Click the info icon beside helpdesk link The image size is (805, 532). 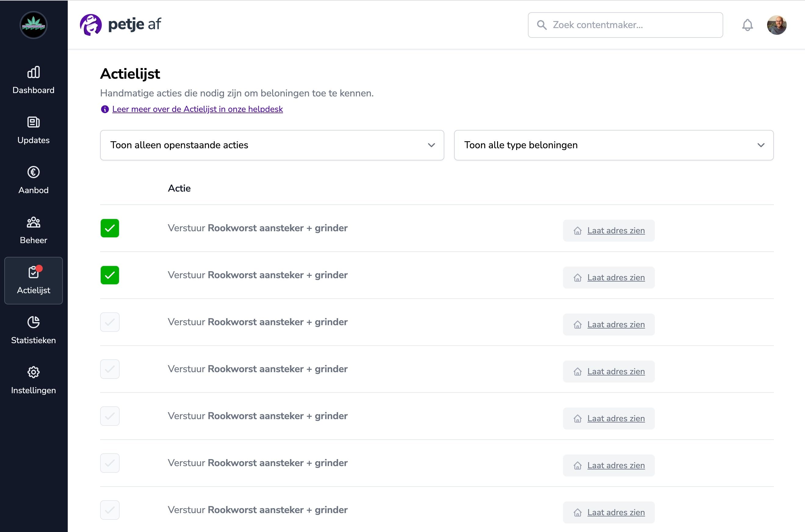point(105,109)
